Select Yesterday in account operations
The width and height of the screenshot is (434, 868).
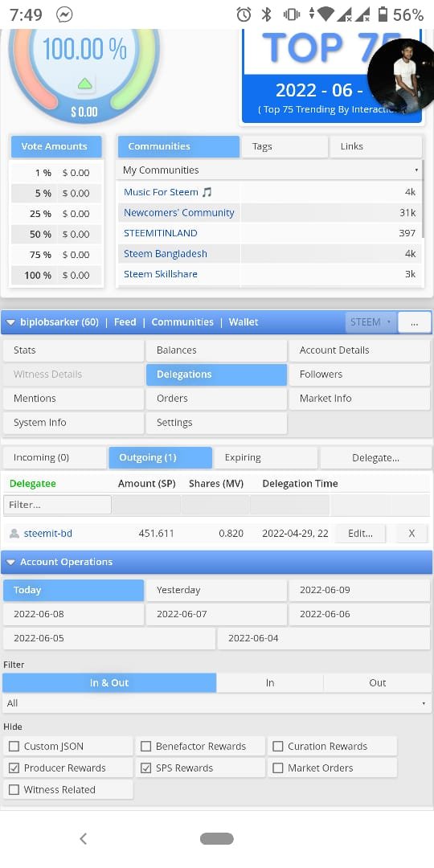pos(216,590)
